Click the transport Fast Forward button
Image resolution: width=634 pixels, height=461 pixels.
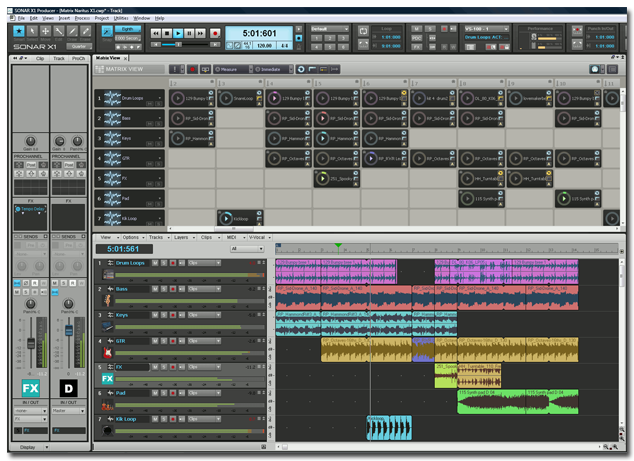pyautogui.click(x=201, y=34)
